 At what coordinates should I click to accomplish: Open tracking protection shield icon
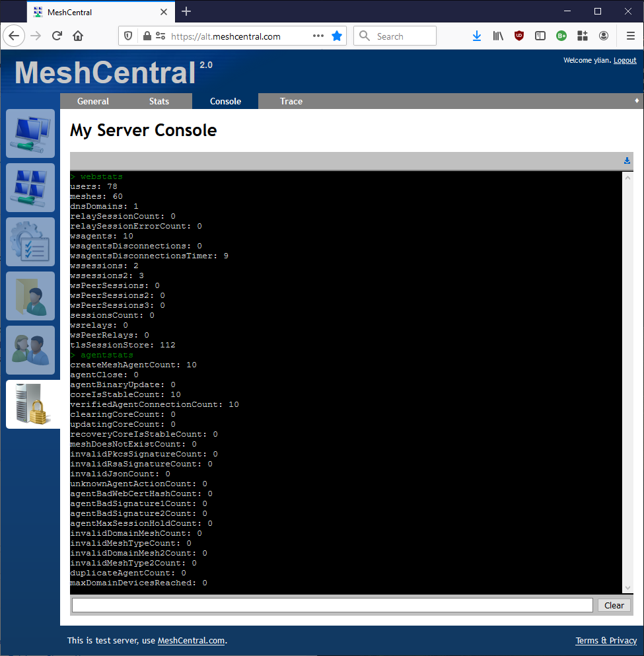coord(128,36)
